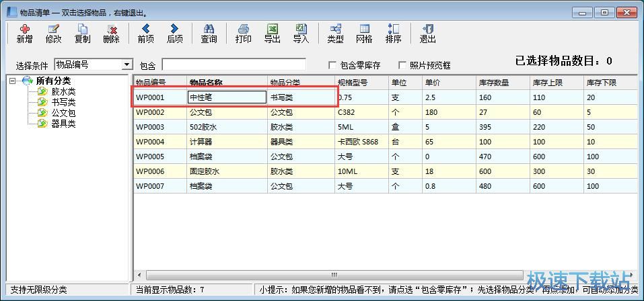
Task: Select the 胶水类 category
Action: coord(63,91)
